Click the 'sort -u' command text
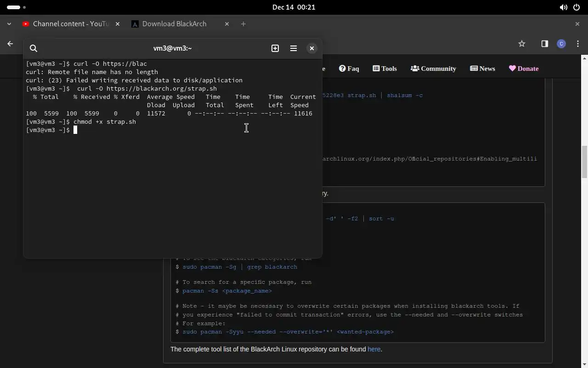 pos(381,218)
